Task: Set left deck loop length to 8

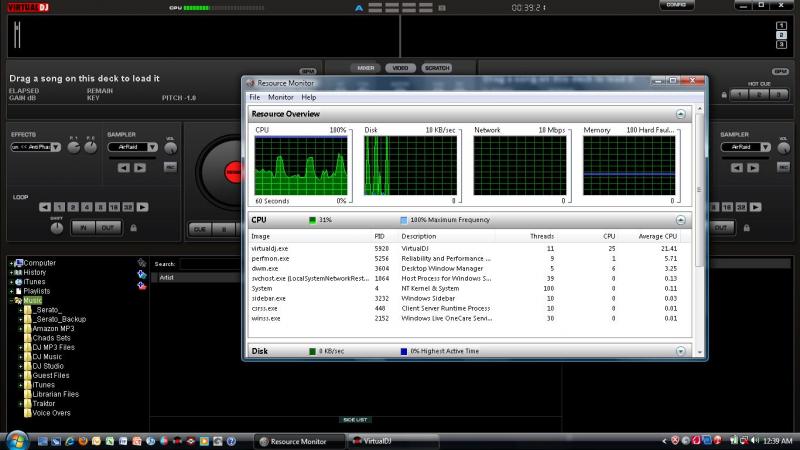Action: coord(101,207)
